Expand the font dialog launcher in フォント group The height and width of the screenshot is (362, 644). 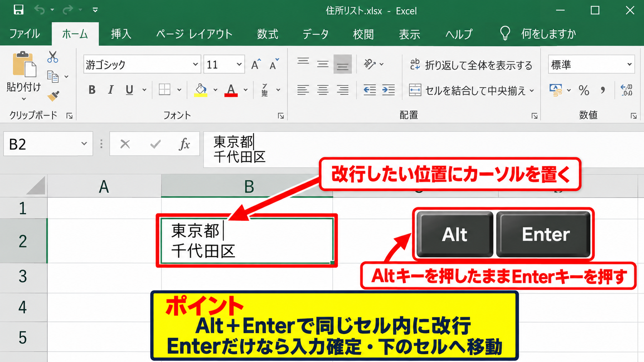(281, 116)
